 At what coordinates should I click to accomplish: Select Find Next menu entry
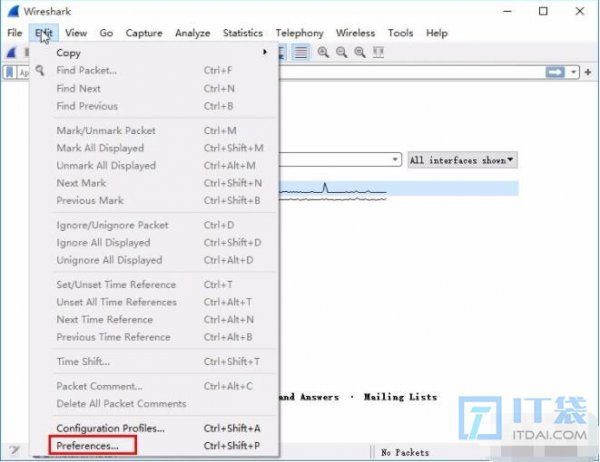[x=154, y=88]
